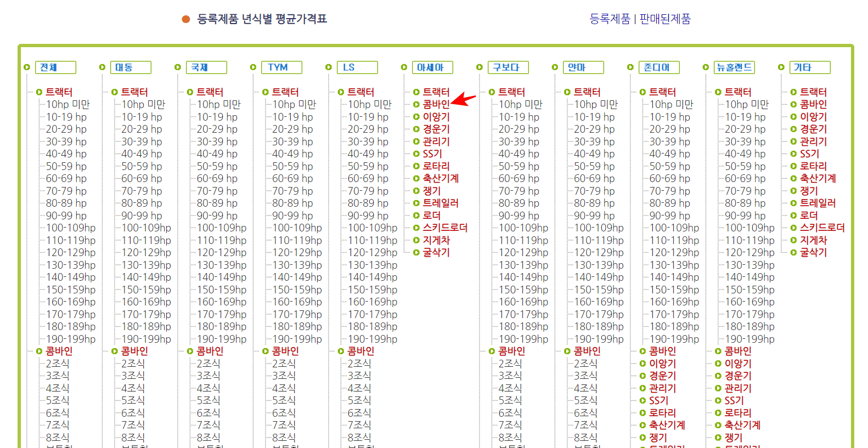Screen dimensions: 868x448
Task: Collapse the 트랙터 node in 뉴홀랜드 column
Action: 718,92
